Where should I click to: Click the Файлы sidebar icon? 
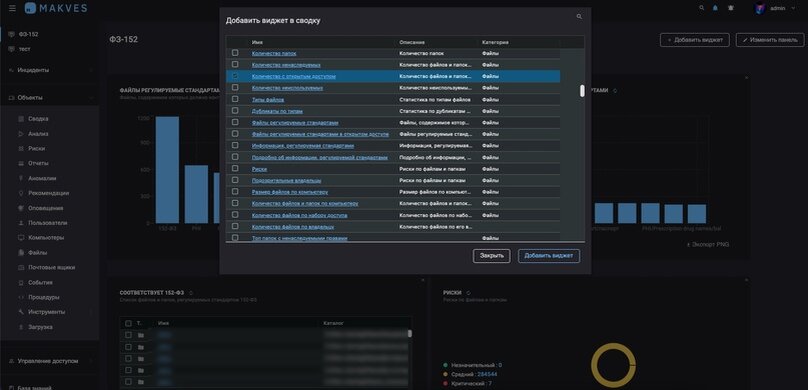(21, 253)
